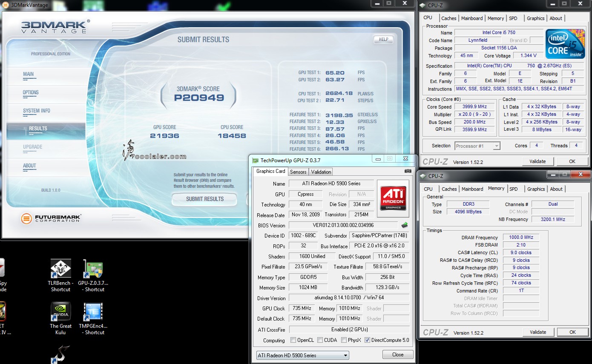
Task: Click Validate in CPU-Z memory timings window
Action: click(538, 332)
